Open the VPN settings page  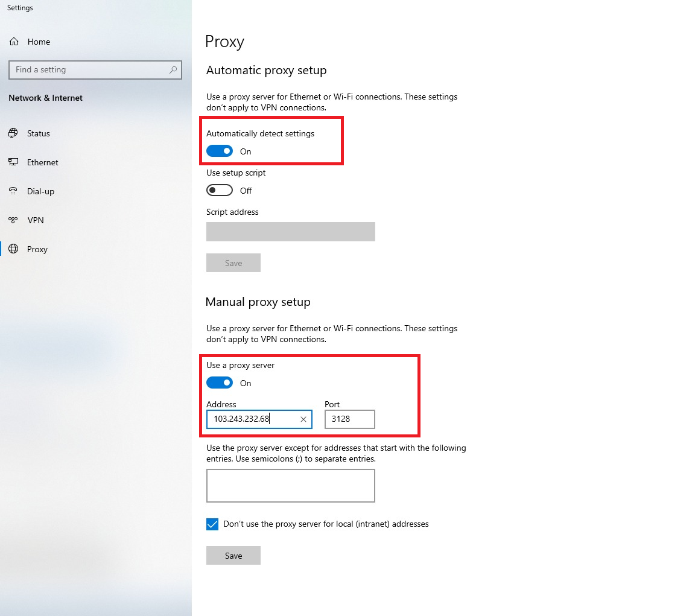(x=36, y=220)
